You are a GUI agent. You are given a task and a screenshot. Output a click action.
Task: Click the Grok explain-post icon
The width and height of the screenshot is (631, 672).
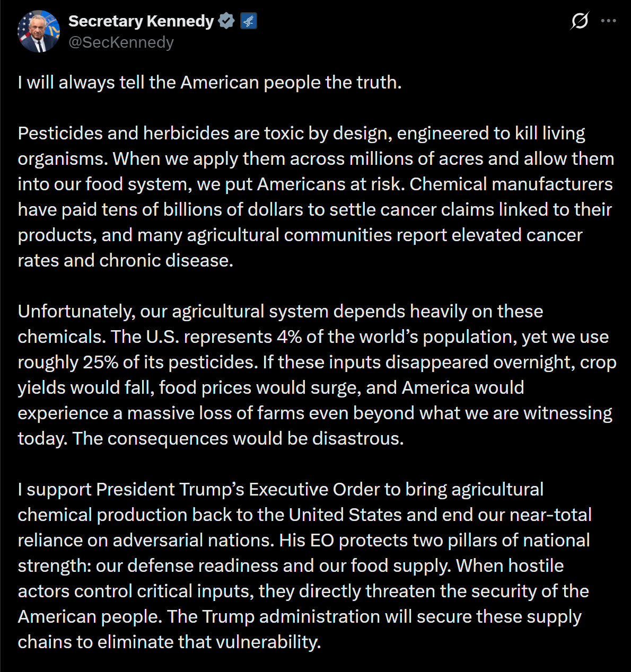(580, 21)
